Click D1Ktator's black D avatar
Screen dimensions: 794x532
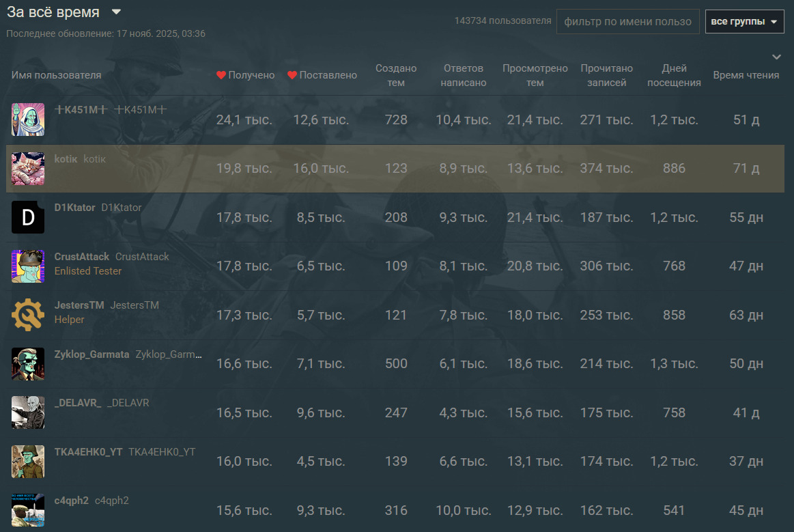coord(28,217)
